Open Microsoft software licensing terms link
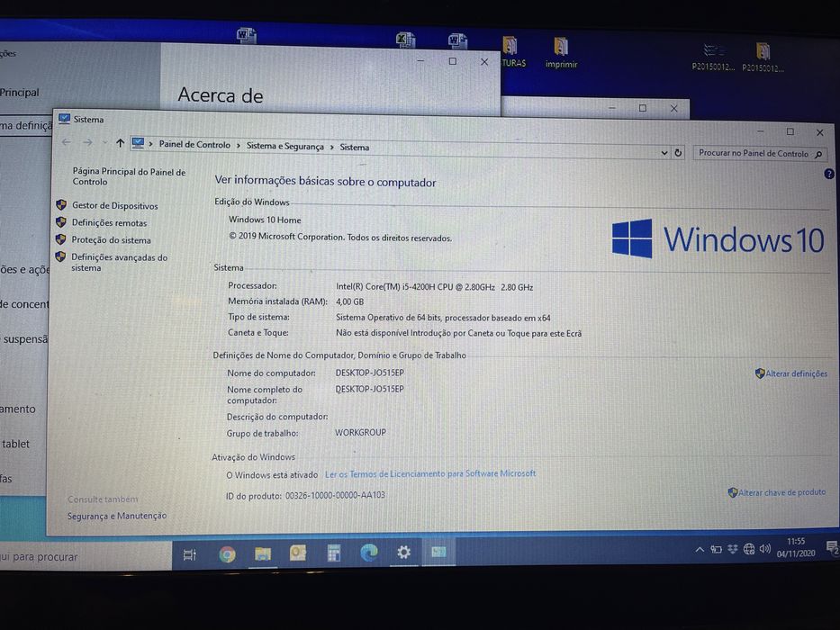 point(430,473)
